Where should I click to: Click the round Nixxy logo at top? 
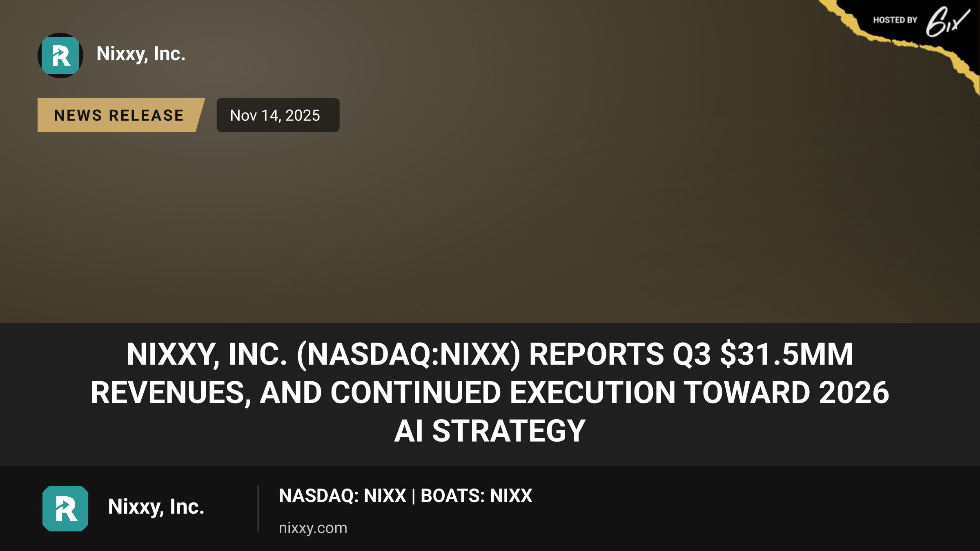[60, 56]
